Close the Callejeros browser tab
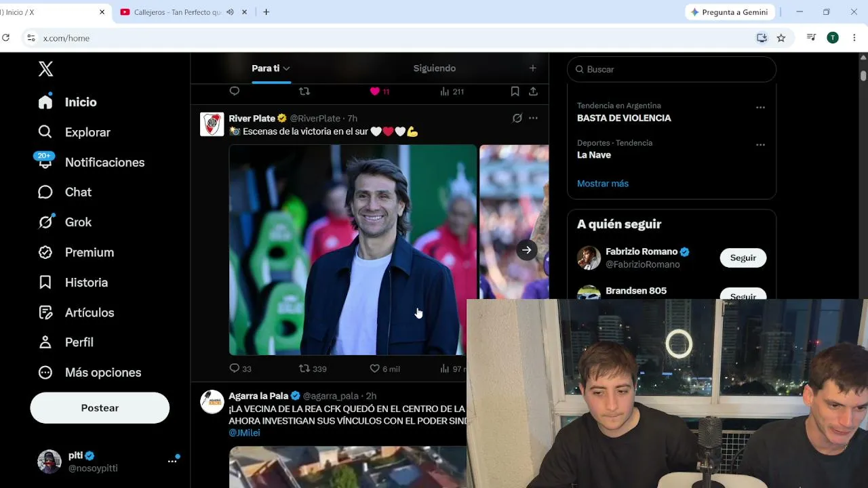The width and height of the screenshot is (868, 488). tap(244, 12)
